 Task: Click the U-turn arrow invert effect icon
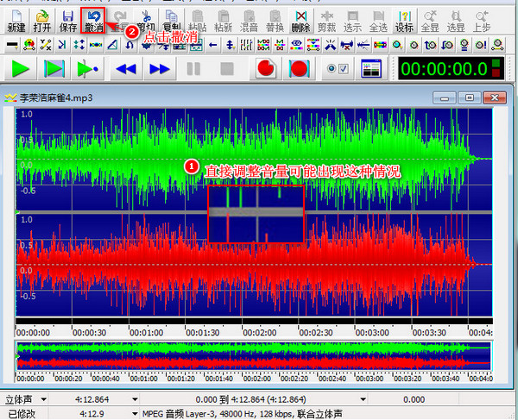(x=129, y=45)
